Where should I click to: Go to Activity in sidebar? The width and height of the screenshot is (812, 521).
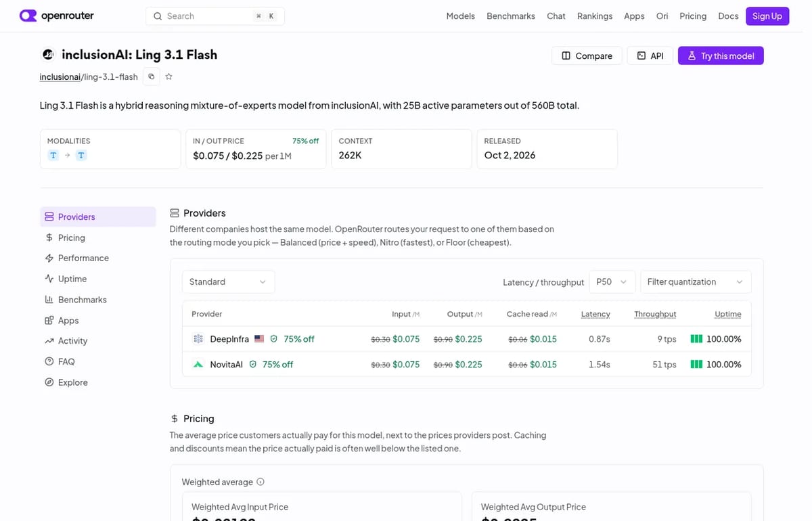coord(98,341)
